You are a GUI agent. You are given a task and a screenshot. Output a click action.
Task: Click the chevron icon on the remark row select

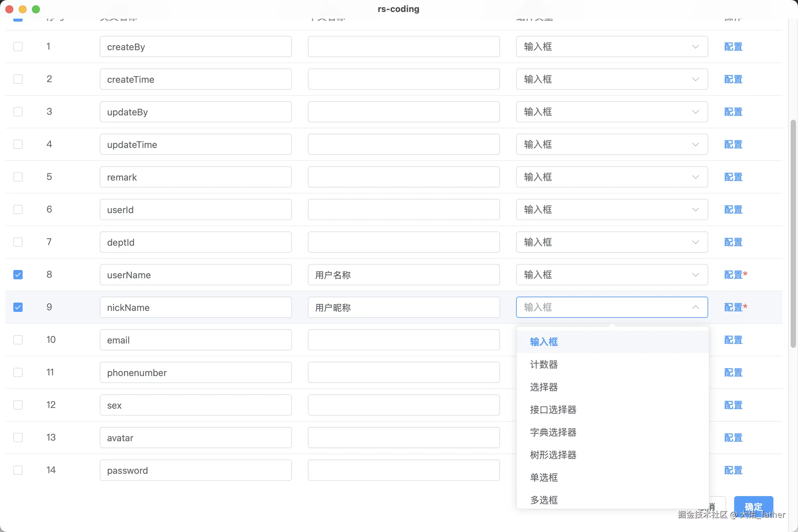coord(695,177)
